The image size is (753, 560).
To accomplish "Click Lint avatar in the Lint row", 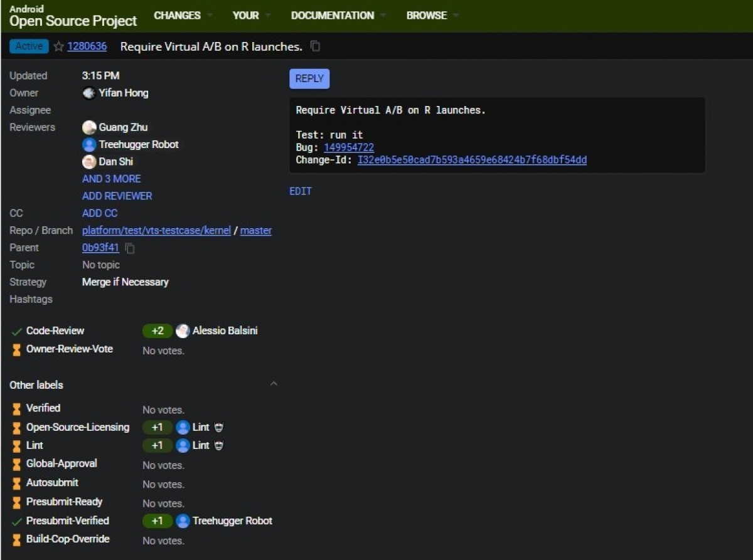I will click(x=183, y=446).
